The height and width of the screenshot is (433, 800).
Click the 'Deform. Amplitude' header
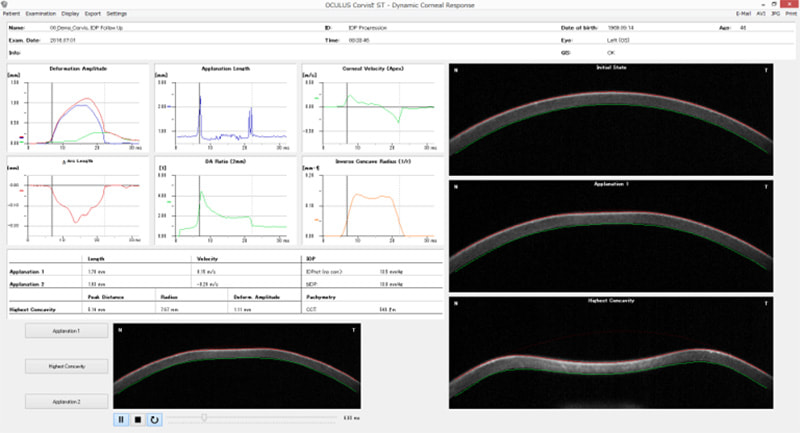(257, 297)
